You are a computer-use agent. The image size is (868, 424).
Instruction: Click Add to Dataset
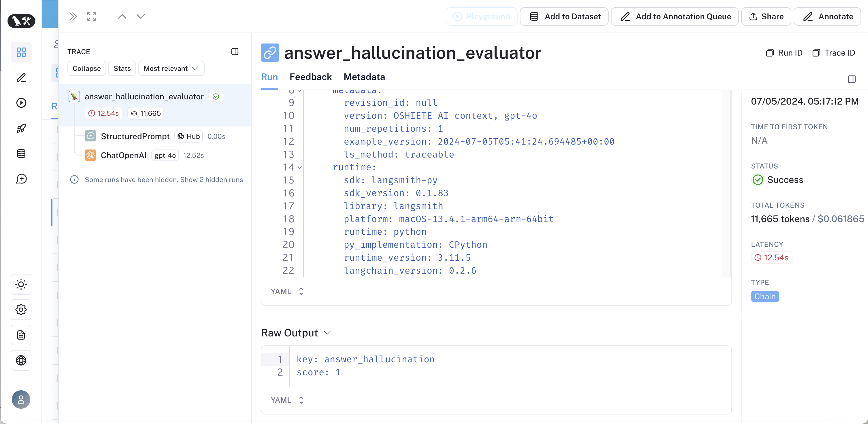coord(564,16)
